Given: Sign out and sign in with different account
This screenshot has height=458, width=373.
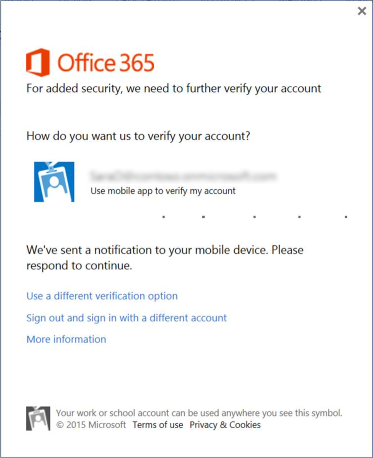Looking at the screenshot, I should tap(127, 318).
